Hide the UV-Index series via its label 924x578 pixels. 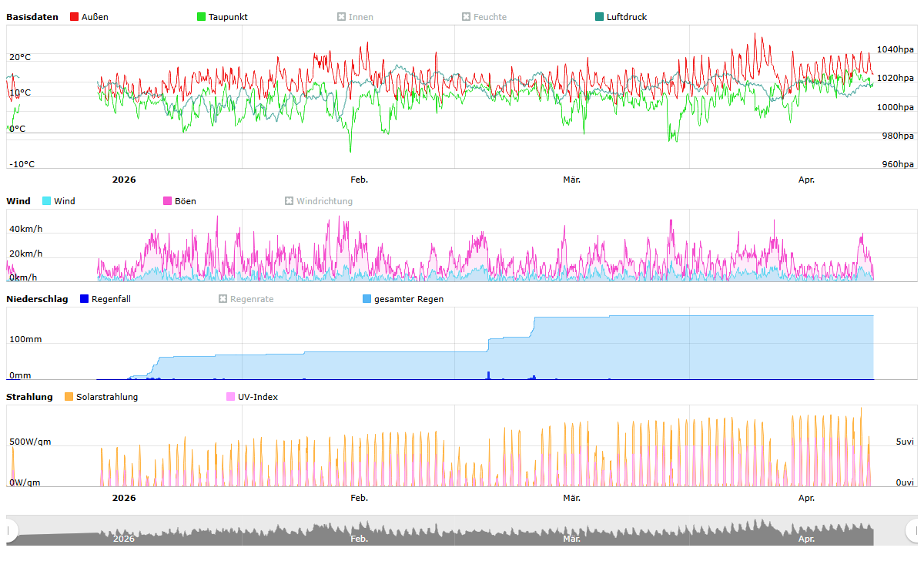click(258, 397)
